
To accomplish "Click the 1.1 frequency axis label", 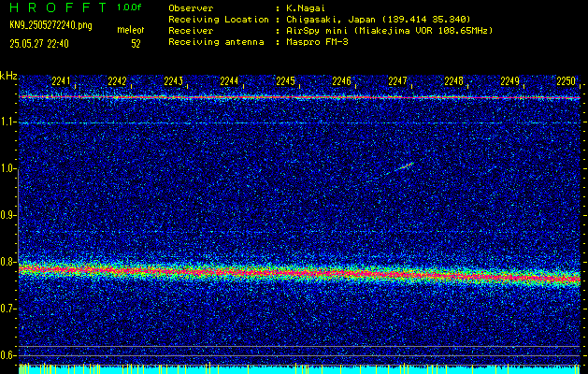I will coord(7,122).
